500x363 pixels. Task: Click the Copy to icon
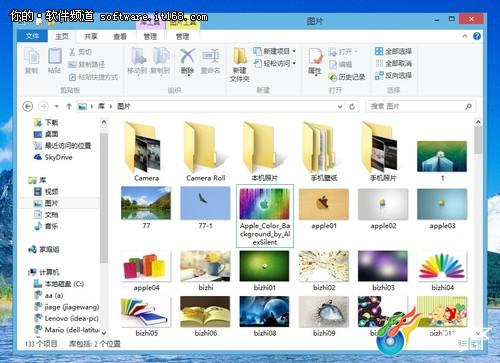(x=160, y=60)
